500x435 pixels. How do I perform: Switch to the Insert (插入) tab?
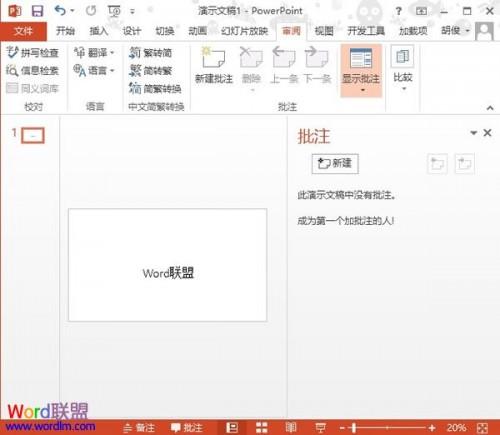click(x=99, y=31)
